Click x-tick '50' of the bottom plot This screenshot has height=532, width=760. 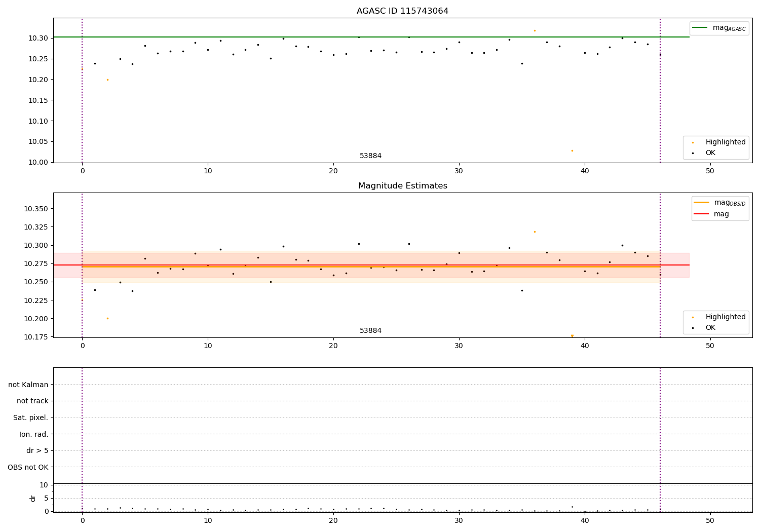coord(710,520)
